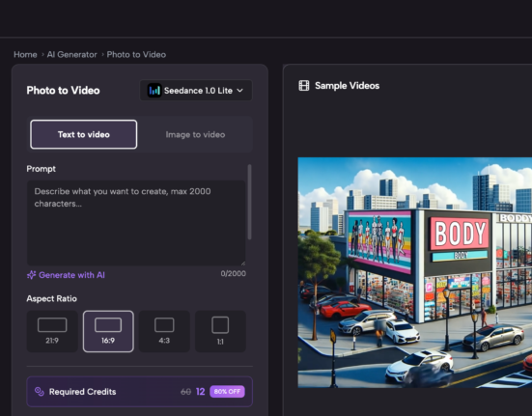Click the Aspect Ratio label
532x416 pixels.
pyautogui.click(x=51, y=298)
